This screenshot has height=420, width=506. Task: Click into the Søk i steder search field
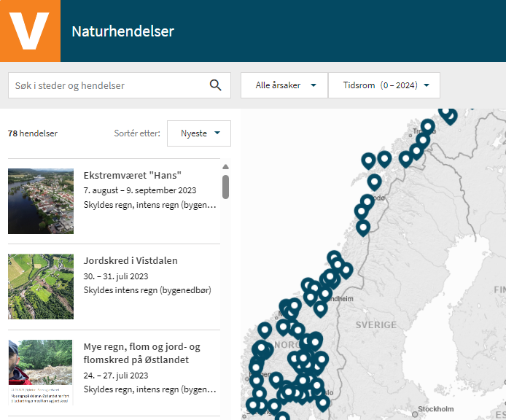click(x=109, y=85)
